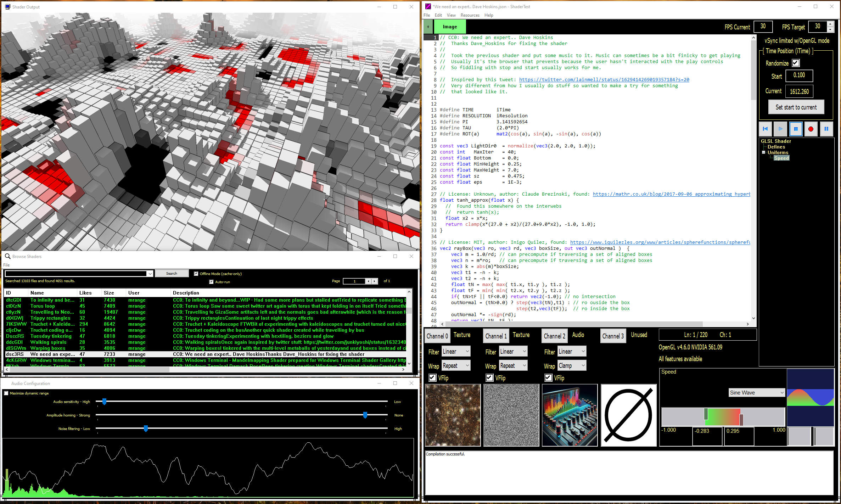The image size is (841, 504).
Task: Open the Help menu
Action: 489,15
